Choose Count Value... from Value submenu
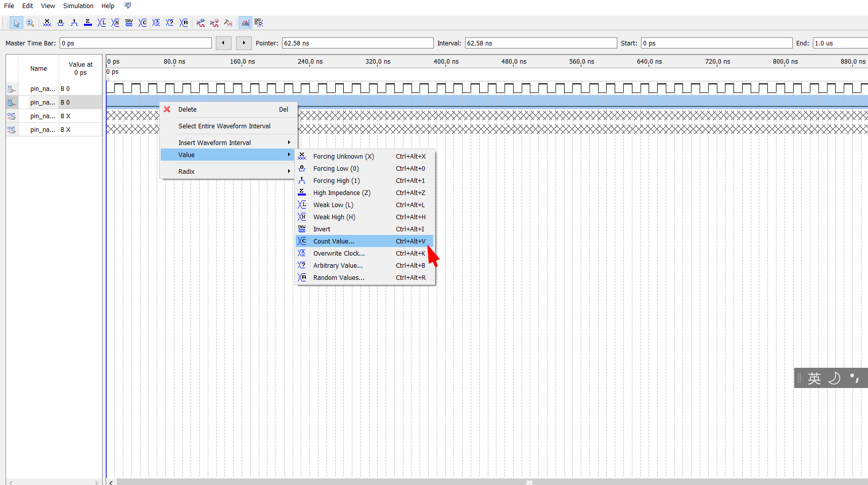Image resolution: width=868 pixels, height=485 pixels. click(364, 241)
